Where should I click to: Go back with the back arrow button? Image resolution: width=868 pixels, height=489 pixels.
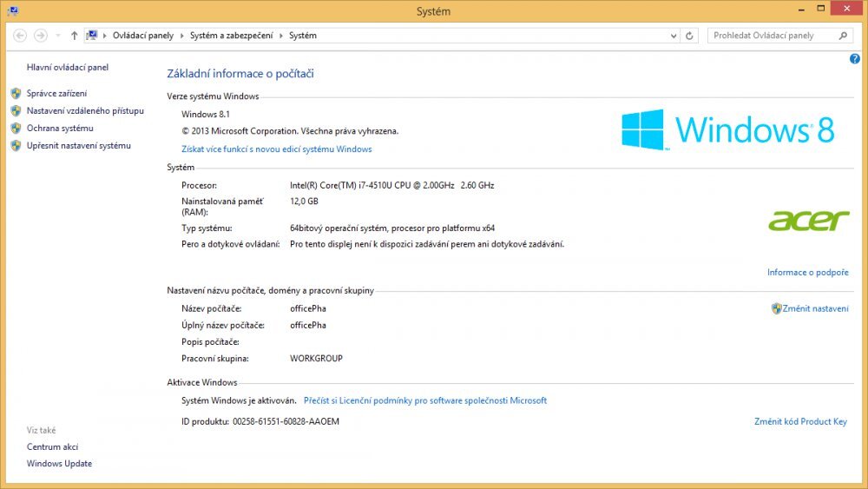(x=20, y=36)
